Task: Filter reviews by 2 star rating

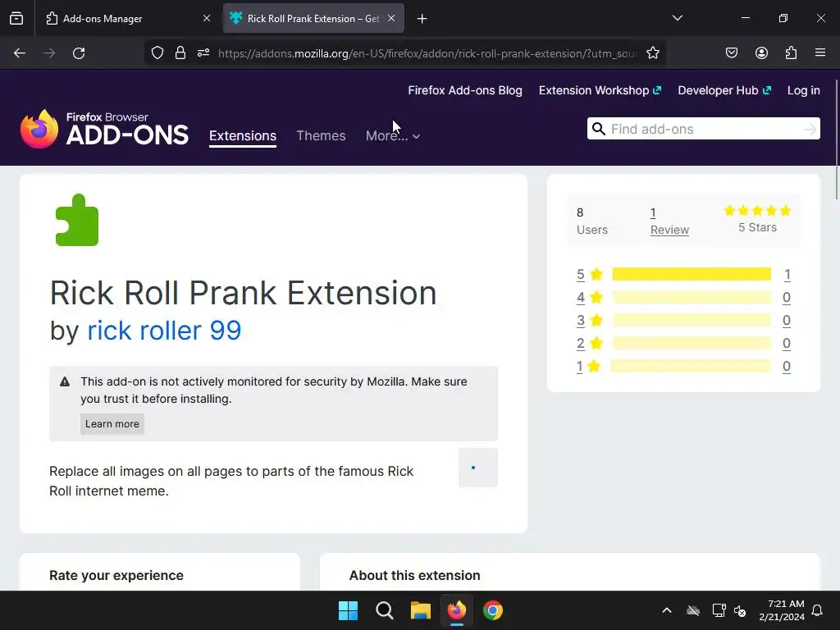Action: tap(589, 344)
